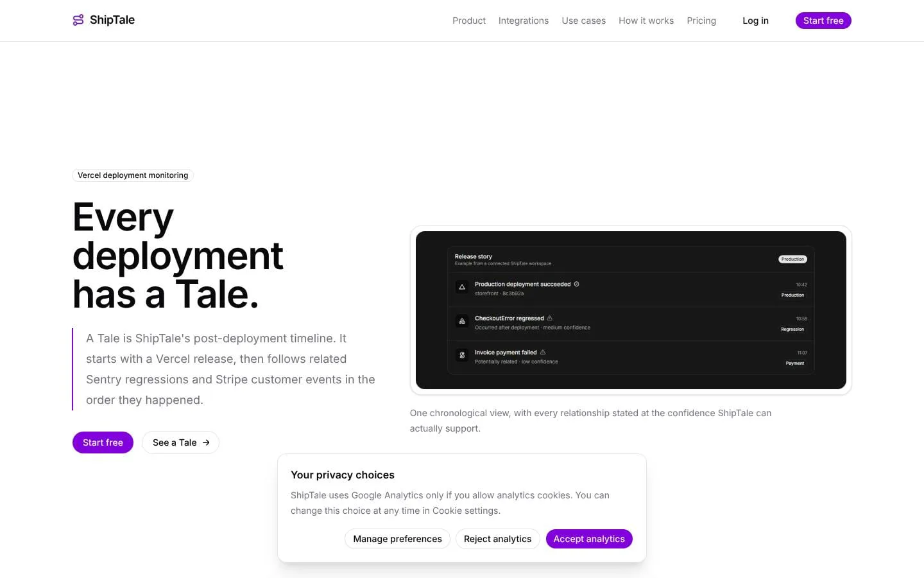Click the Sentry icon beside CheckoutError regressed
Screen dimensions: 924x578
click(462, 321)
